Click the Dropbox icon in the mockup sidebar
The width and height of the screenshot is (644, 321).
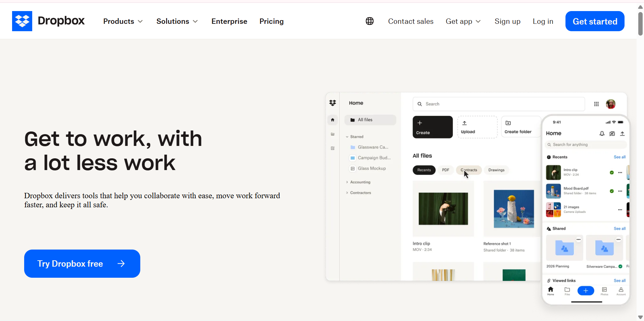pyautogui.click(x=333, y=103)
